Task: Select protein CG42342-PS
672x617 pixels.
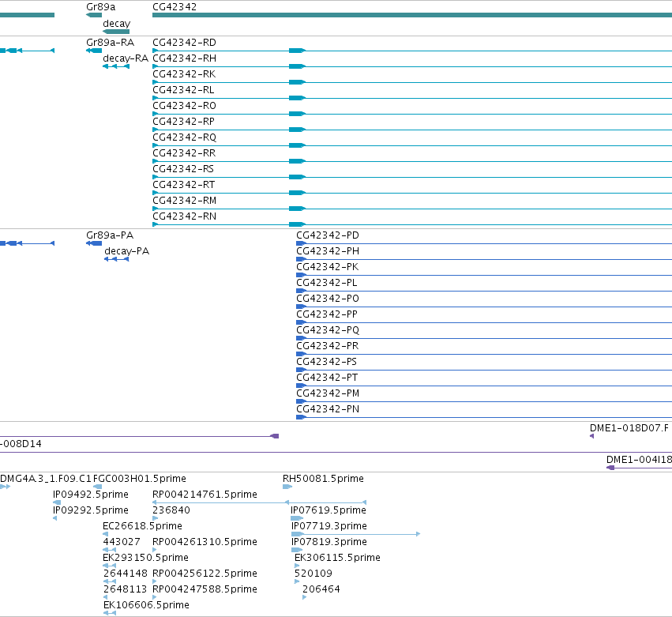Action: click(x=327, y=362)
